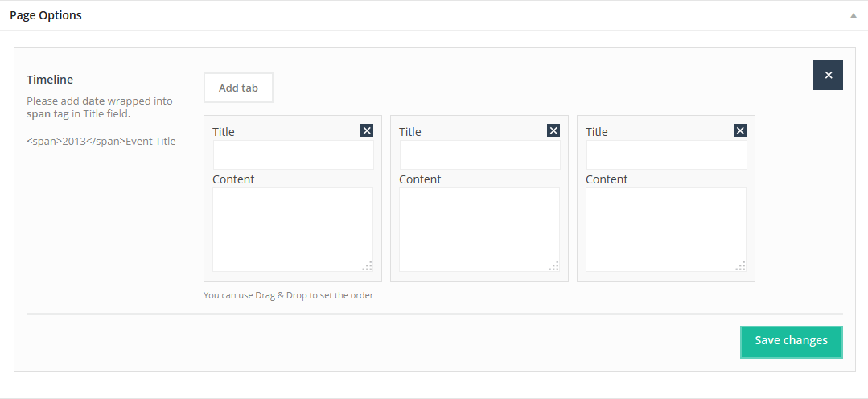Click the Page Options header title
Screen dimensions: 868x399
(x=46, y=15)
